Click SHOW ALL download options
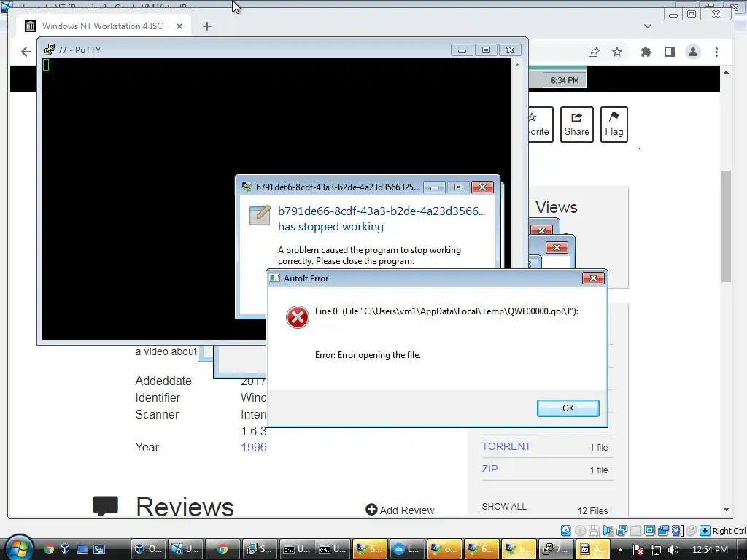The height and width of the screenshot is (560, 747). (504, 506)
